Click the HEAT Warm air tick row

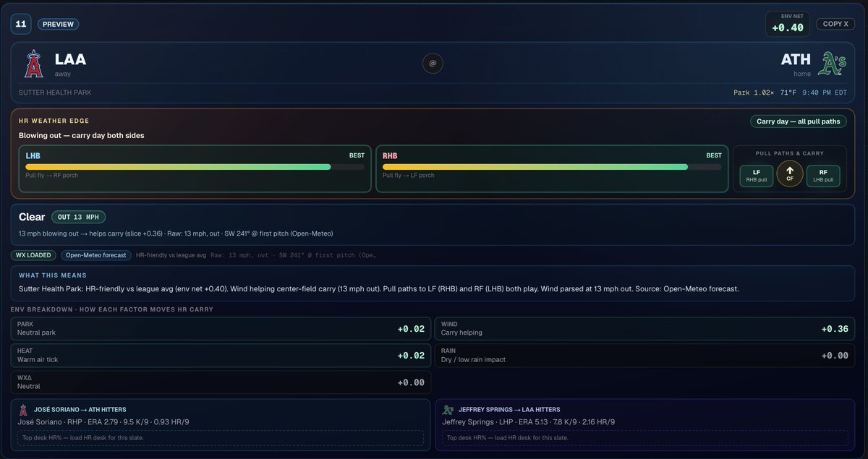[x=220, y=355]
